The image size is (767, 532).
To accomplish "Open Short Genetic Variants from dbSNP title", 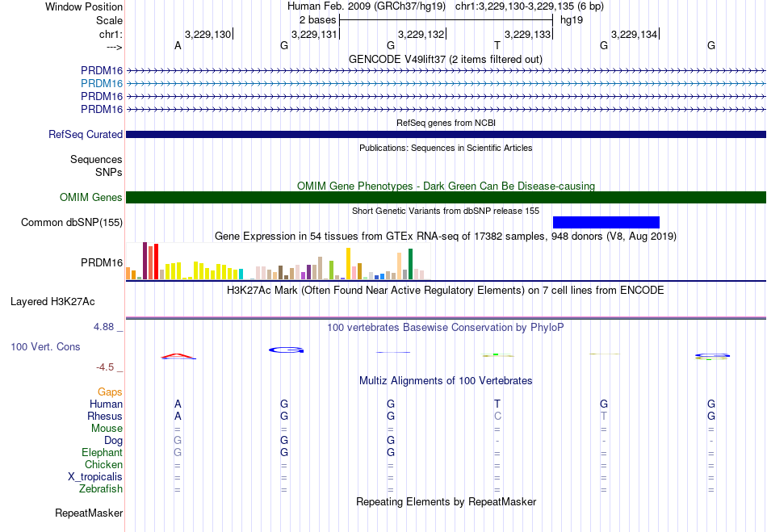I will click(446, 211).
